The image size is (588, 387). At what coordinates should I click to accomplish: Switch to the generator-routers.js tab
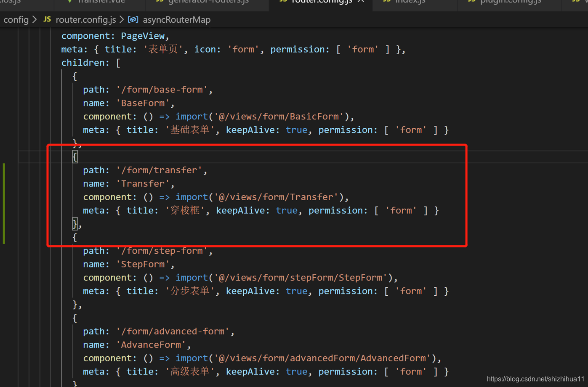click(x=208, y=3)
